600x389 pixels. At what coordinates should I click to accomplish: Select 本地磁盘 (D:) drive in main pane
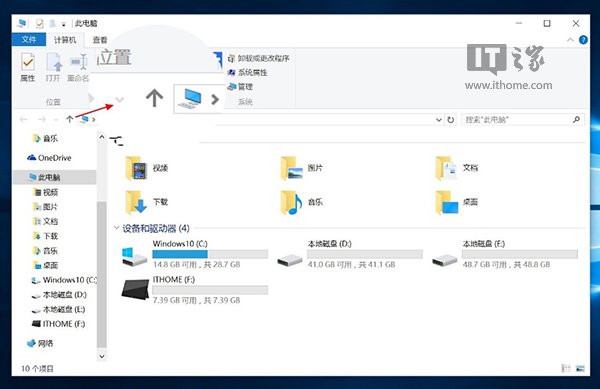(350, 254)
